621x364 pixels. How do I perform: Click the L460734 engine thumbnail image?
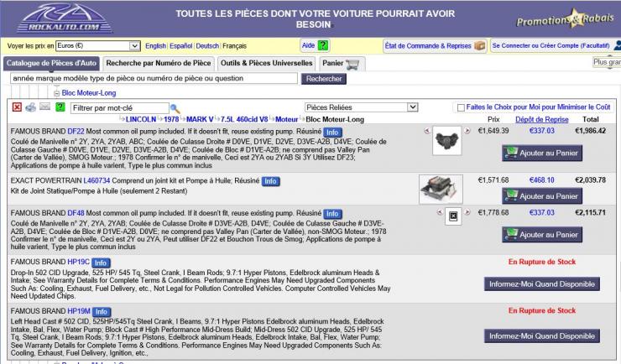click(441, 189)
